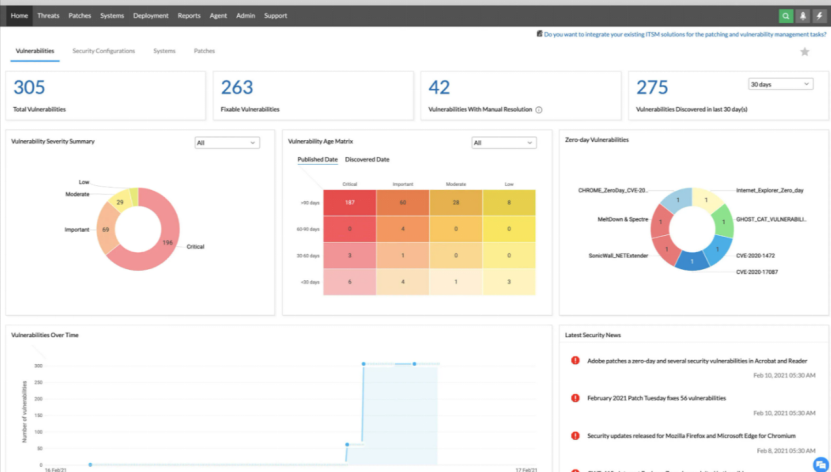Open Adobe patches zero-day news link
This screenshot has height=472, width=831.
[697, 361]
